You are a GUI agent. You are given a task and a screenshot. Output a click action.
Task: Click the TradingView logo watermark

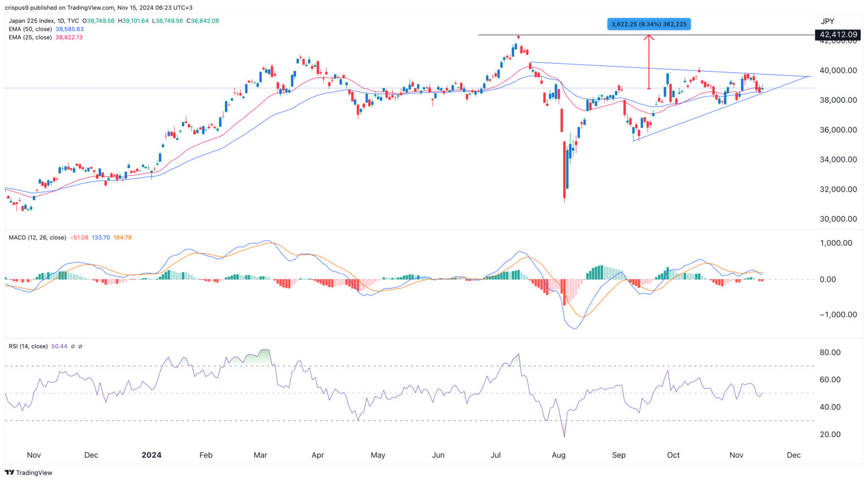(29, 473)
